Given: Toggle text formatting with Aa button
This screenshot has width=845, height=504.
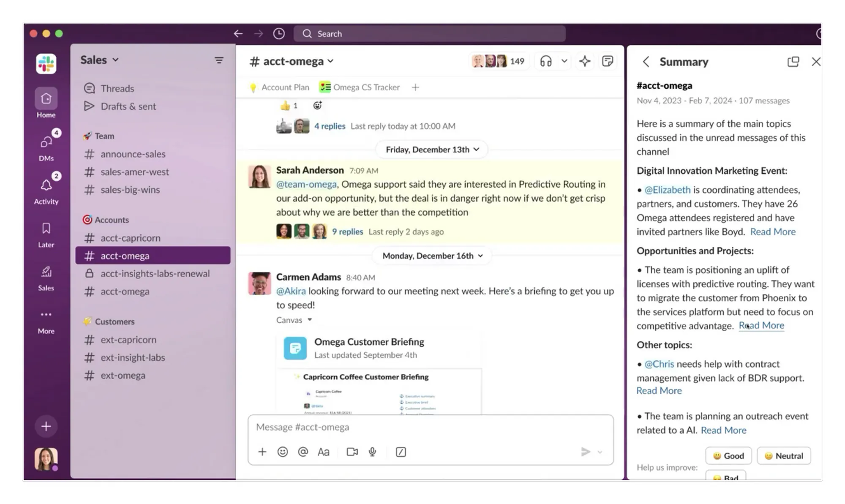Looking at the screenshot, I should pos(323,452).
